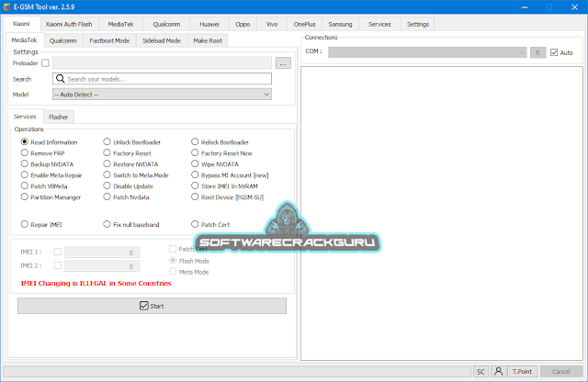Click the Start button

pos(152,306)
